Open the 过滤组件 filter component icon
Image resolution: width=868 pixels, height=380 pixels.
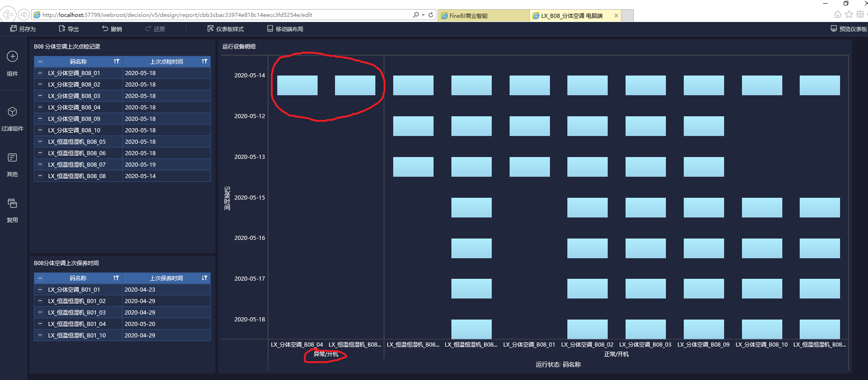[12, 112]
